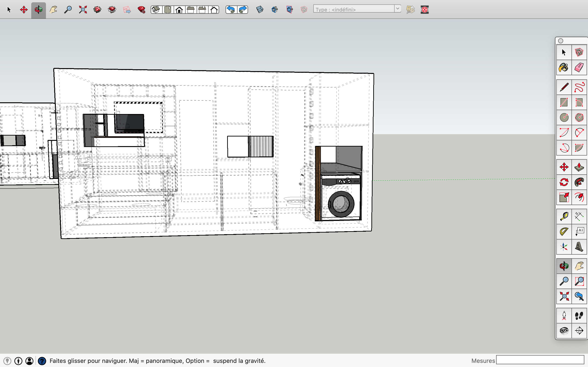This screenshot has height=367, width=588.
Task: Toggle the geolocation status bar icon
Action: point(7,361)
